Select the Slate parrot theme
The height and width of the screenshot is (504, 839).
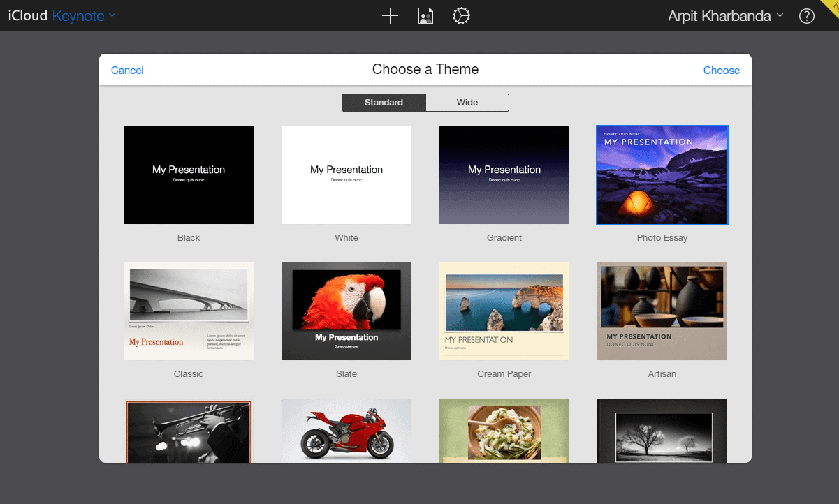coord(346,311)
